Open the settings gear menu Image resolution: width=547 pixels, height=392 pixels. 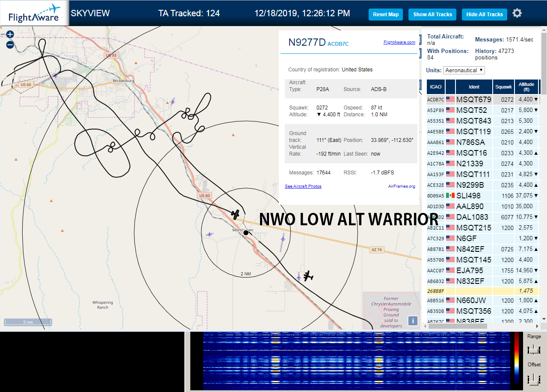[x=517, y=14]
